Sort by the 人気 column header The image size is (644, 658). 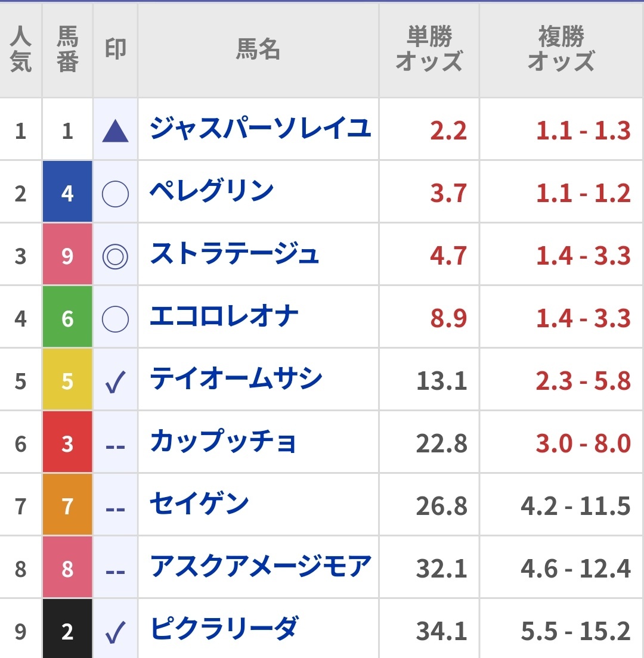pyautogui.click(x=20, y=49)
